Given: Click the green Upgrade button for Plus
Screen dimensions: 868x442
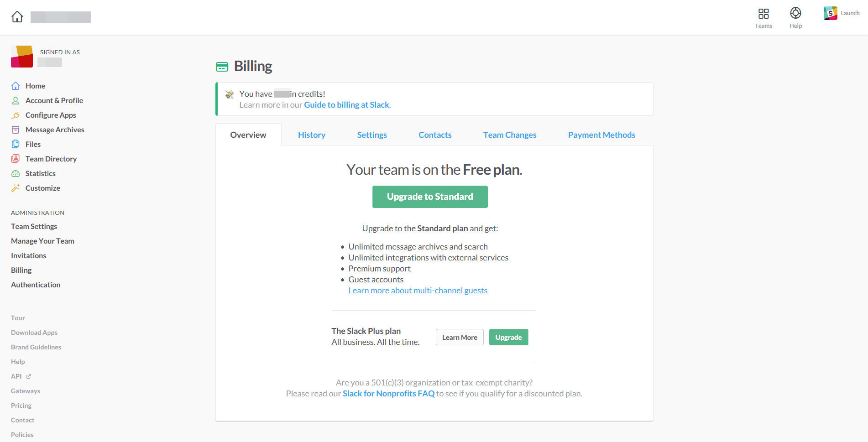Looking at the screenshot, I should [508, 338].
